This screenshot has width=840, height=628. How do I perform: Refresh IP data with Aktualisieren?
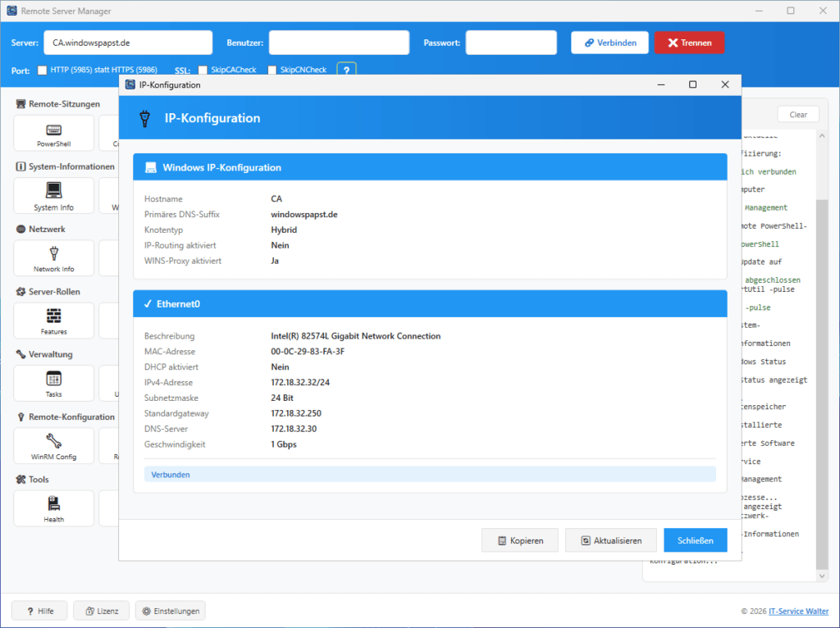point(610,539)
